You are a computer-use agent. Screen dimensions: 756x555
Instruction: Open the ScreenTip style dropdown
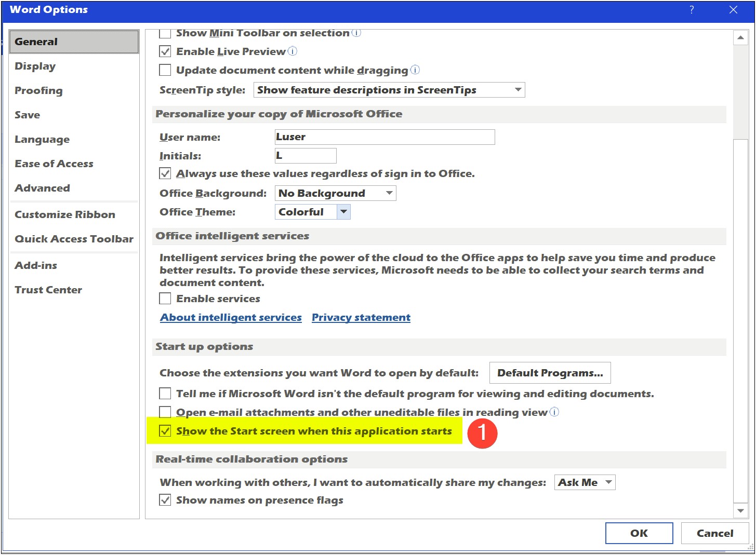[x=389, y=90]
